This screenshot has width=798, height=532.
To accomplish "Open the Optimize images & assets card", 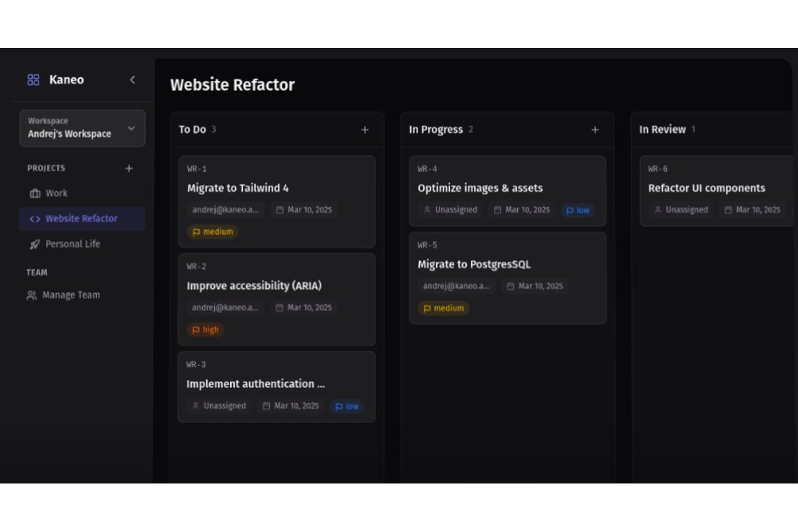I will coord(507,191).
